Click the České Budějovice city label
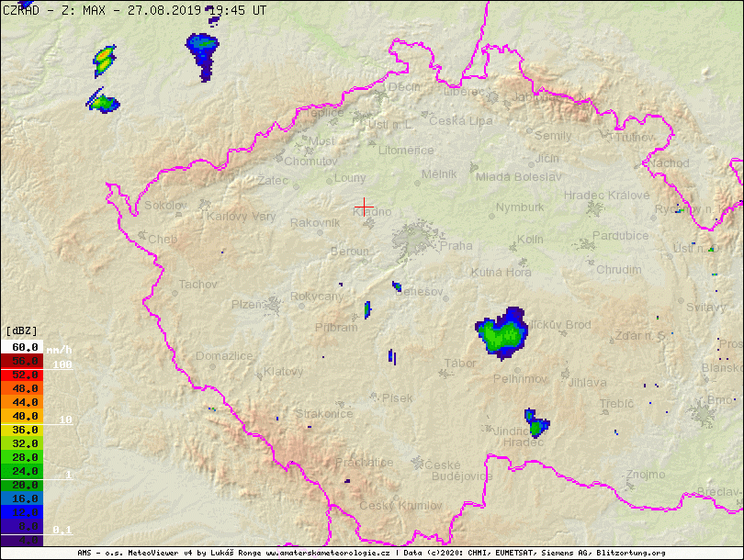744x560 pixels. click(462, 470)
